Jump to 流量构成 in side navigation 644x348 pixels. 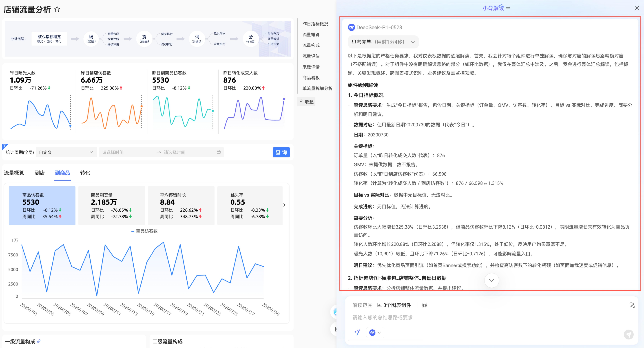[311, 45]
